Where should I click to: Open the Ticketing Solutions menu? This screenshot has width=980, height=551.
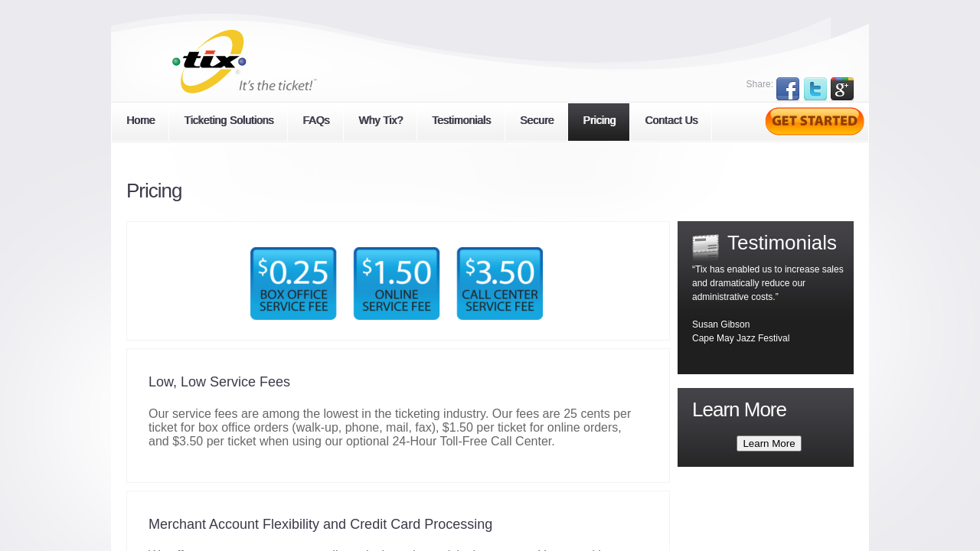[x=228, y=121]
